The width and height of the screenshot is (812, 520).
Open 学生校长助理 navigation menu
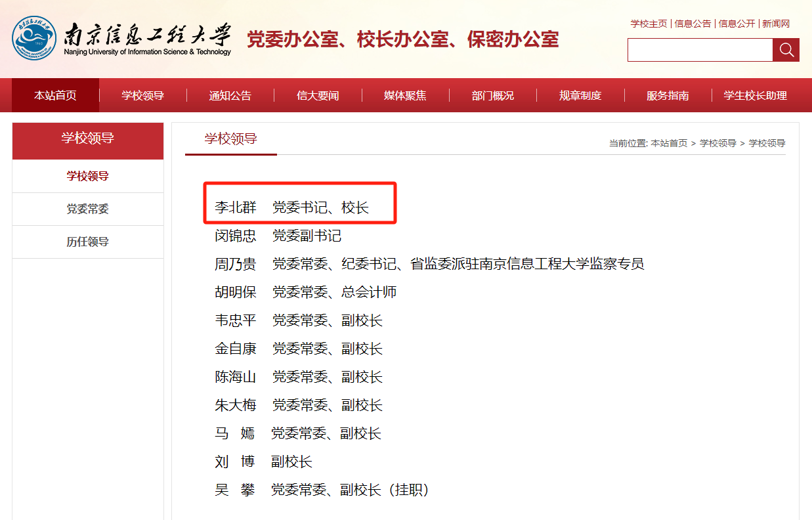coord(756,95)
